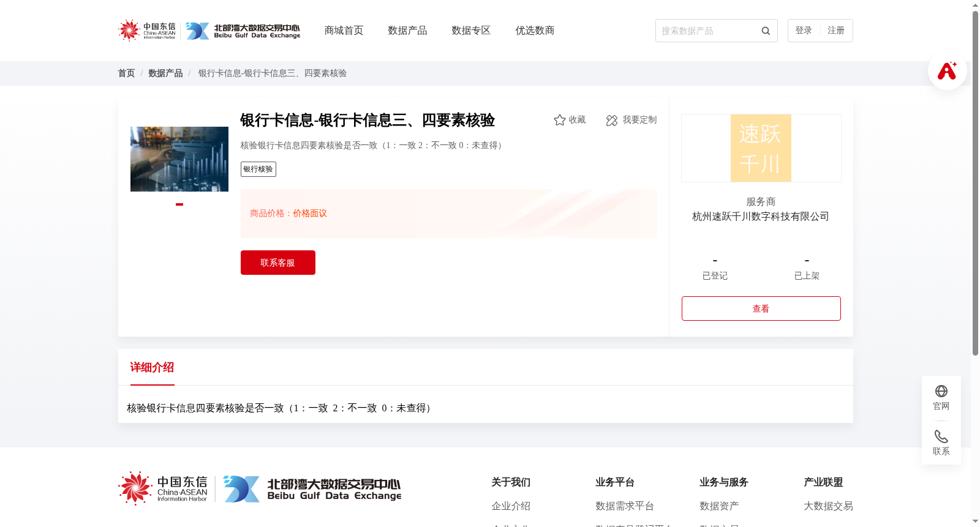
Task: Click the star favorite icon next to 收藏
Action: click(559, 120)
